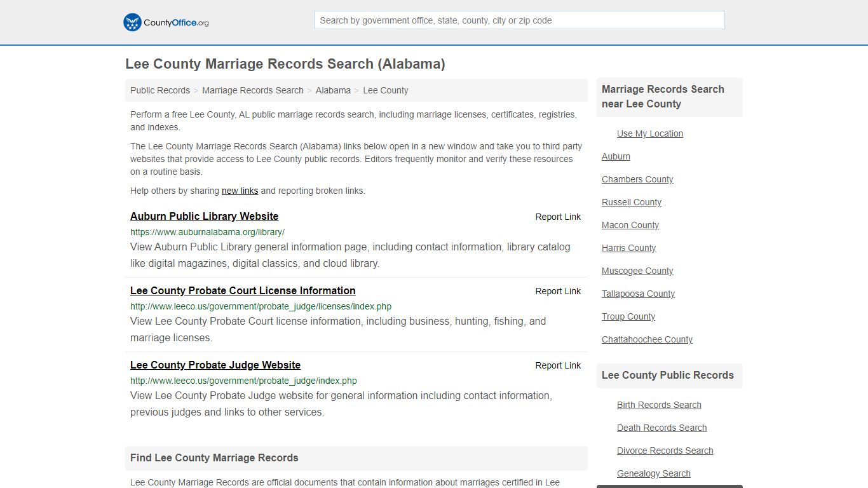This screenshot has width=868, height=488.
Task: Go to Macon County link
Action: pos(630,225)
